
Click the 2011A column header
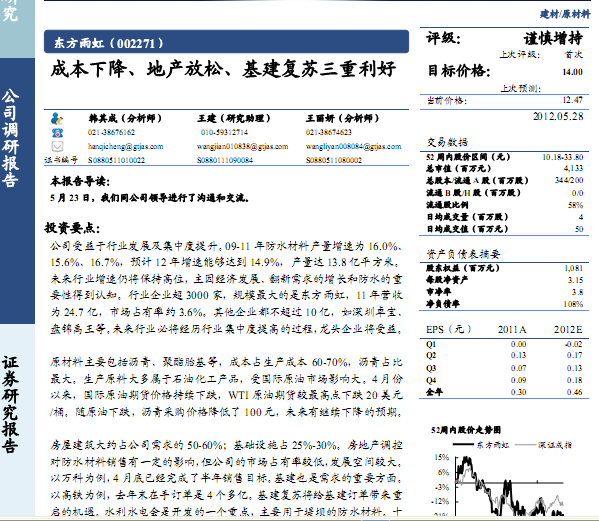click(512, 330)
